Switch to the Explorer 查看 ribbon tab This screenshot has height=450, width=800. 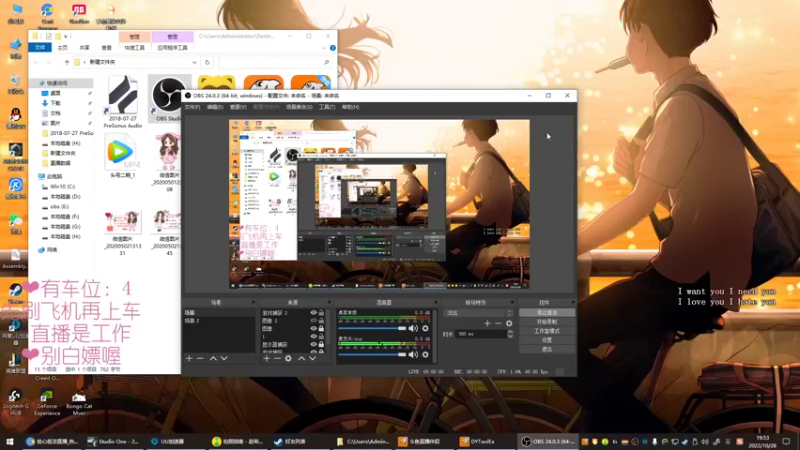(106, 48)
